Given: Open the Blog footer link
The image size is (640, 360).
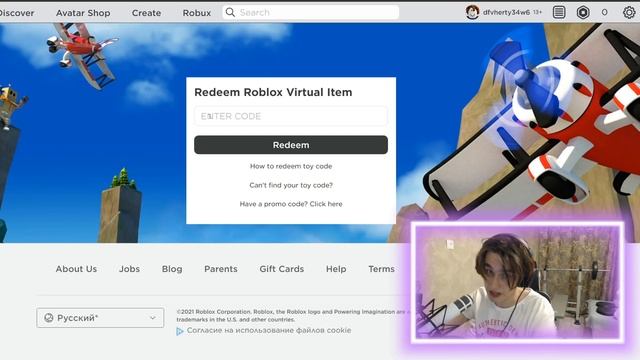Looking at the screenshot, I should pyautogui.click(x=172, y=269).
